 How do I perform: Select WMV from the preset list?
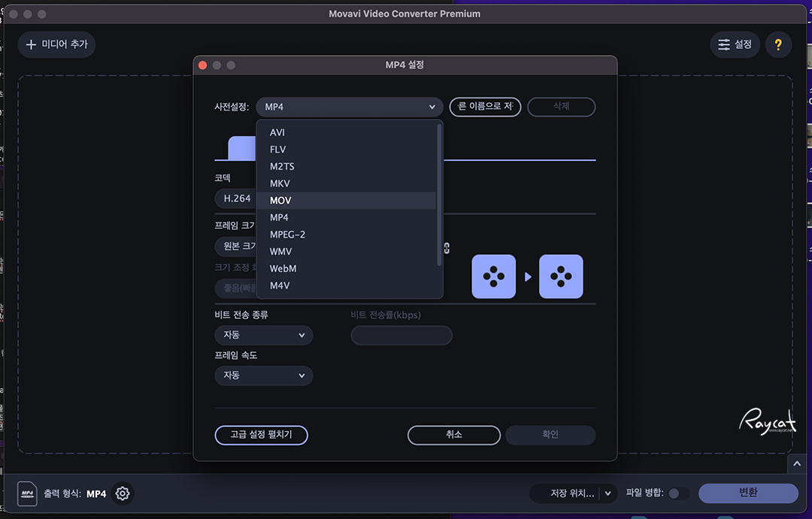346,252
